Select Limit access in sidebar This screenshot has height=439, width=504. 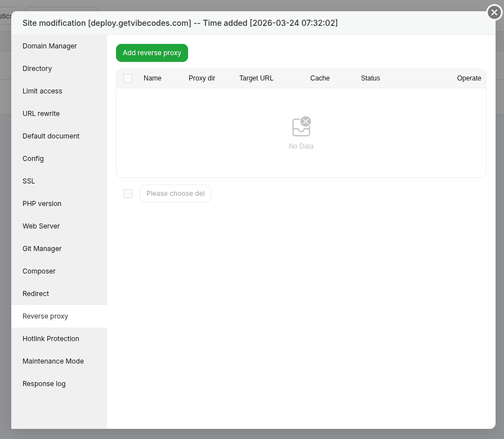coord(42,91)
